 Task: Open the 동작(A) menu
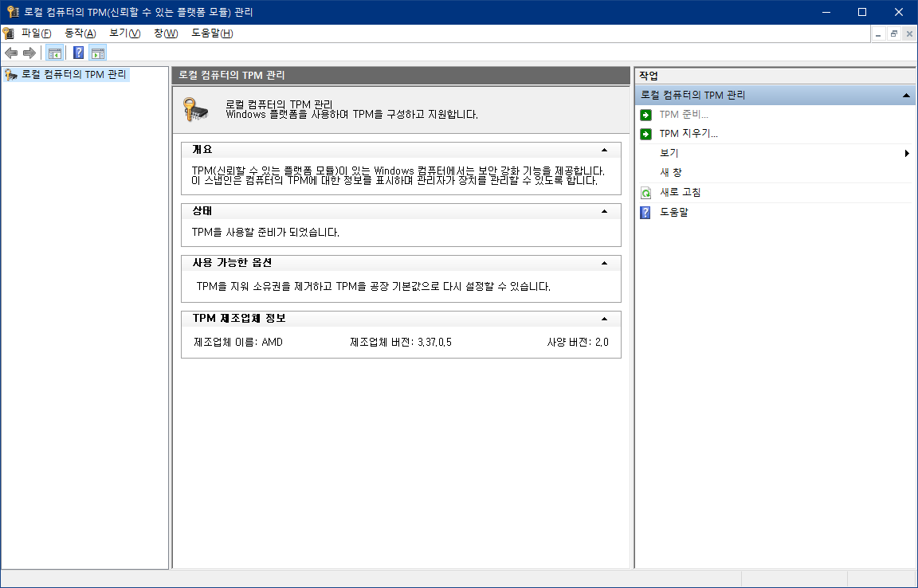point(80,33)
